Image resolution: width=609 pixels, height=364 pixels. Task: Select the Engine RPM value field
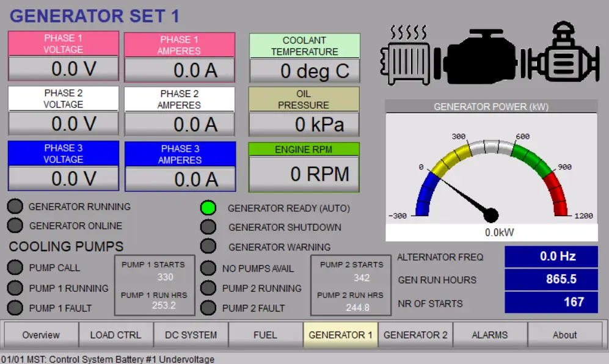(x=304, y=175)
